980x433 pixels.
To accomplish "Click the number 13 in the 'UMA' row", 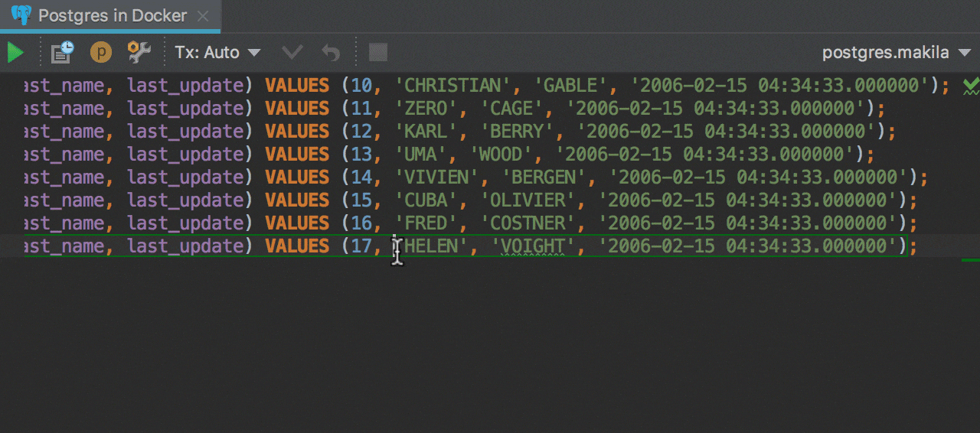I will click(361, 155).
